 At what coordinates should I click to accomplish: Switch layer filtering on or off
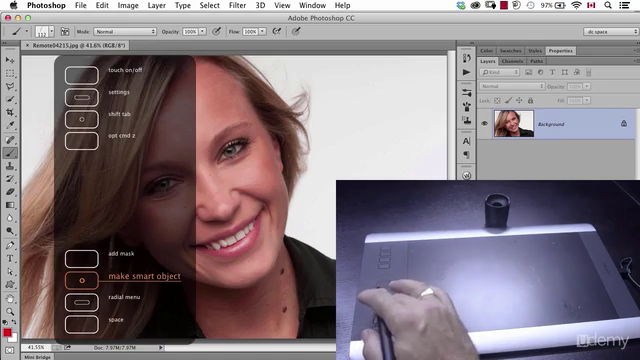pyautogui.click(x=589, y=72)
